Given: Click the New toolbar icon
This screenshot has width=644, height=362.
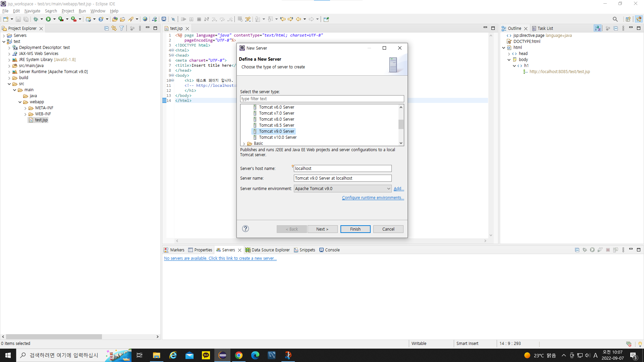Looking at the screenshot, I should click(6, 19).
